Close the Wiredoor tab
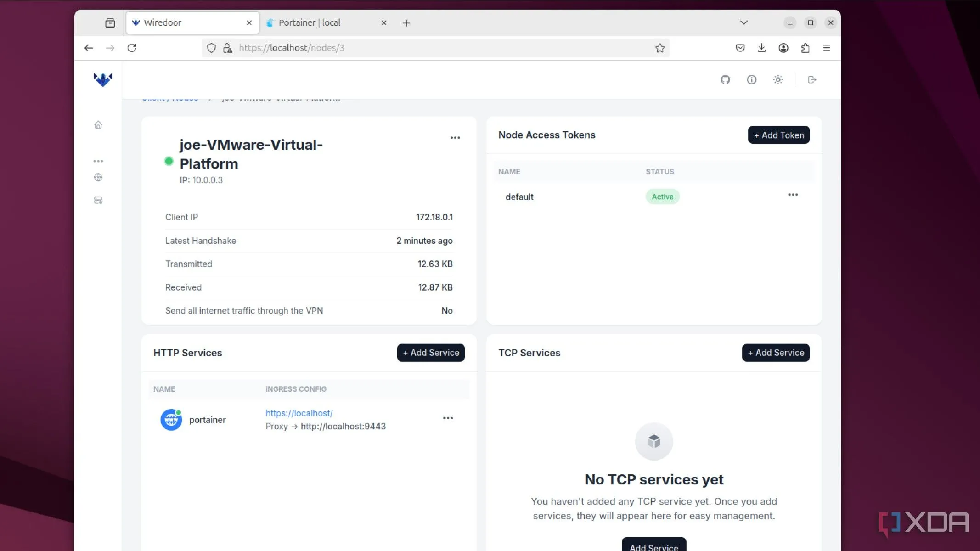Screen dimensions: 980x551 249,22
